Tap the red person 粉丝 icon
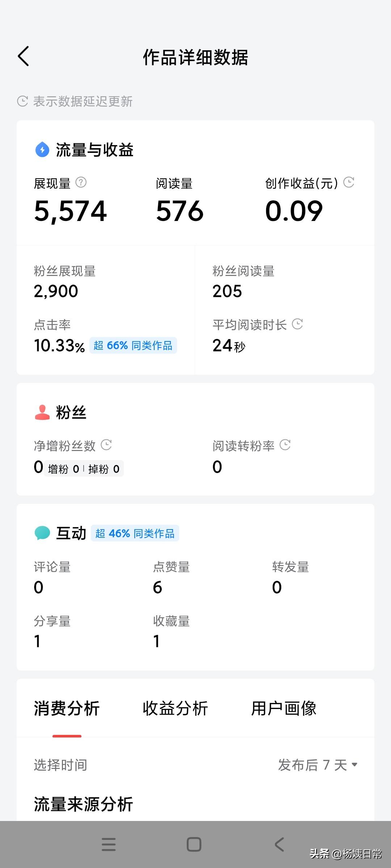Screen dimensions: 391x868 click(x=42, y=412)
